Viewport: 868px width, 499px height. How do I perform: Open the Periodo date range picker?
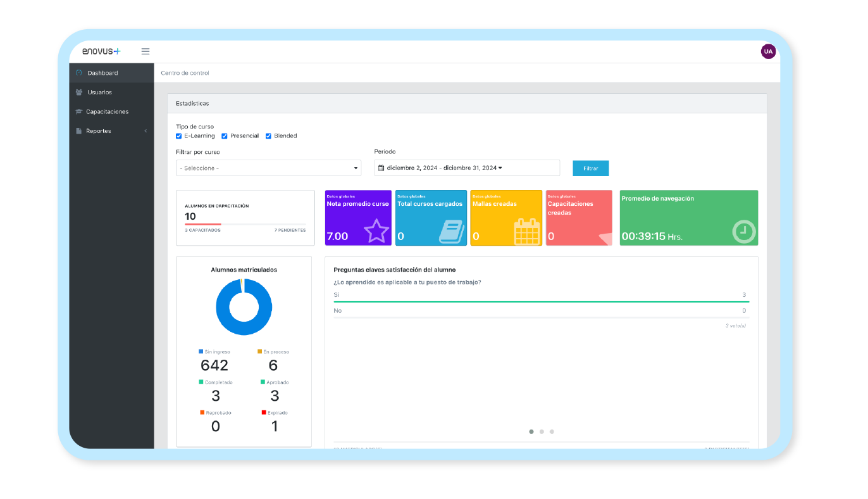(x=466, y=168)
